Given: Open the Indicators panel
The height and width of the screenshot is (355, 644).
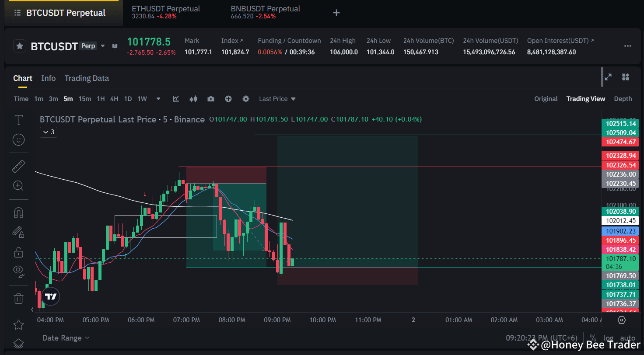Looking at the screenshot, I should (x=175, y=99).
